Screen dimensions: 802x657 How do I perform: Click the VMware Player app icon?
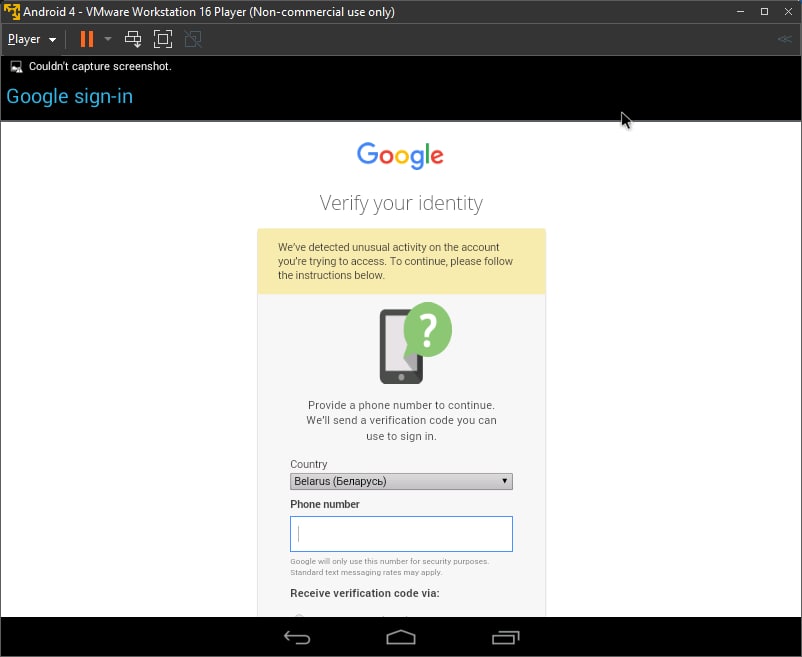(x=11, y=11)
